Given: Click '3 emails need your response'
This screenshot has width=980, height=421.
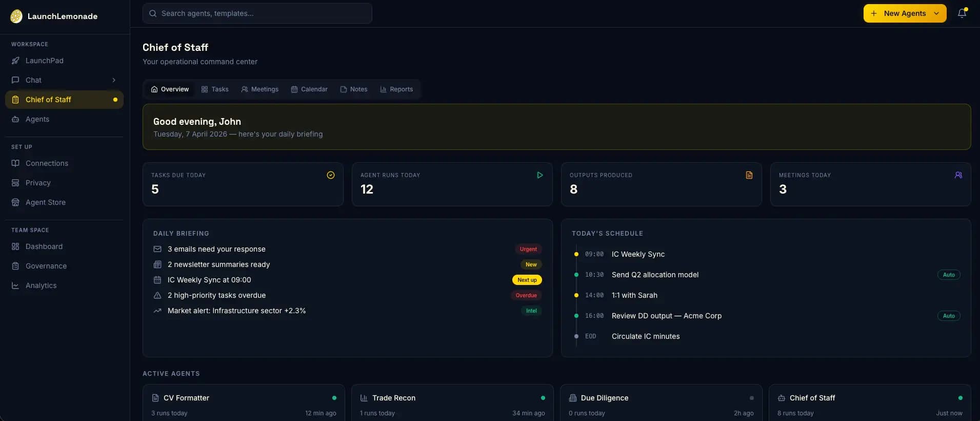Looking at the screenshot, I should click(216, 249).
